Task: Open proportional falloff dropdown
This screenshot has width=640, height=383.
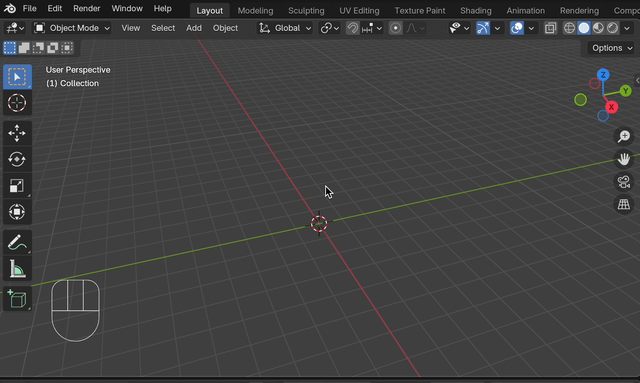Action: [x=415, y=28]
